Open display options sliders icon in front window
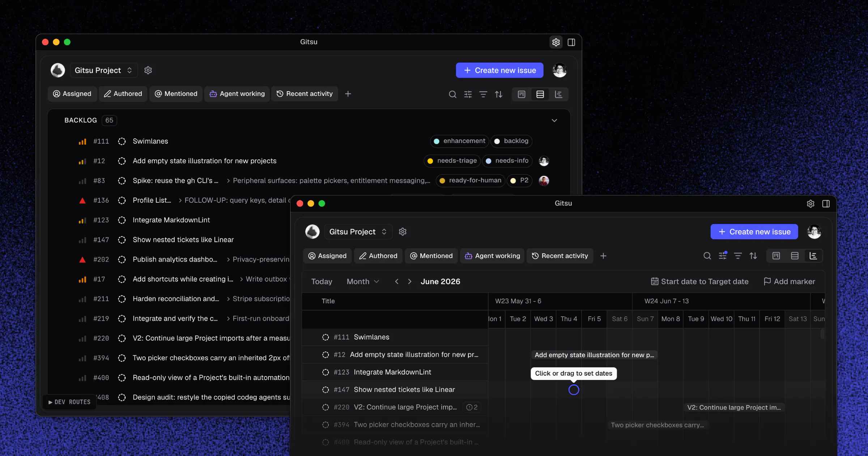 coord(723,256)
